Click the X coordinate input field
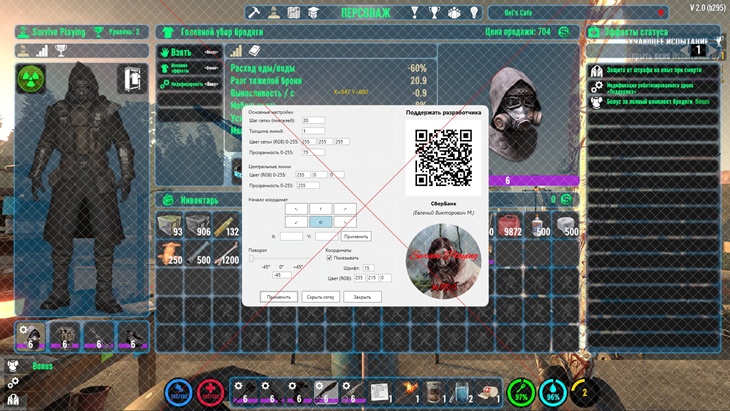This screenshot has width=730, height=411. tap(291, 236)
